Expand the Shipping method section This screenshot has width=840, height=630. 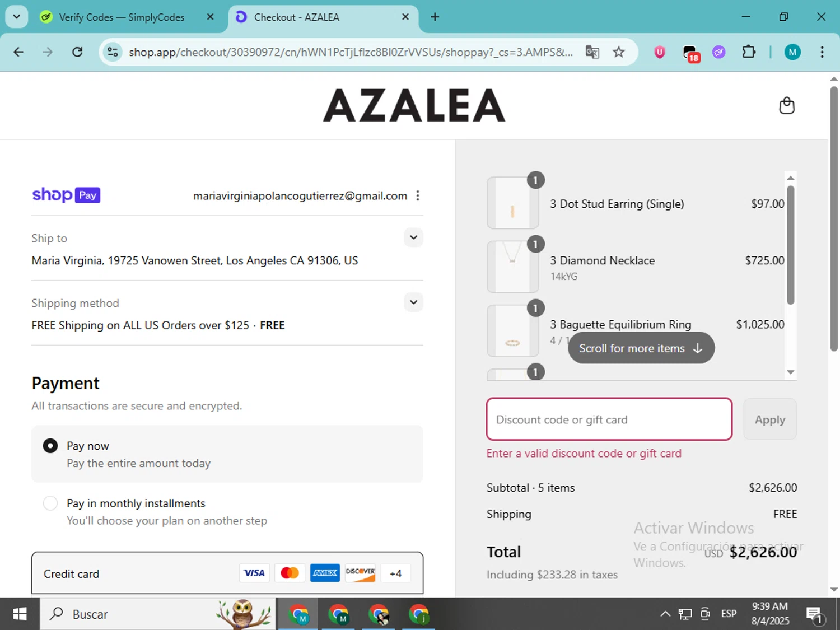pyautogui.click(x=413, y=302)
